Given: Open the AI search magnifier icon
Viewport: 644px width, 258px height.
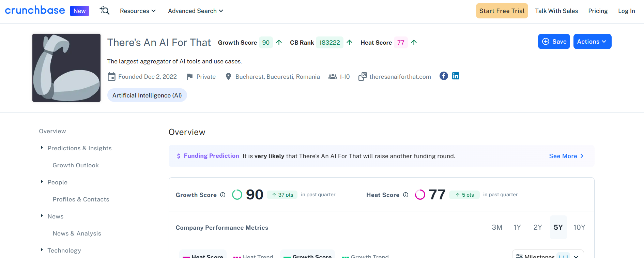Looking at the screenshot, I should click(x=105, y=11).
